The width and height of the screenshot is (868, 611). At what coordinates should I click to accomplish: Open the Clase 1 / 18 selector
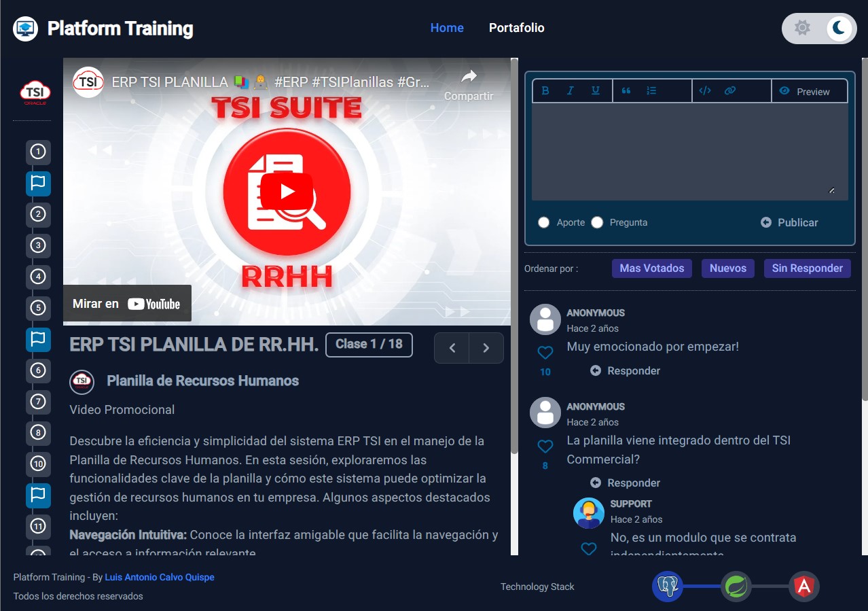coord(369,345)
